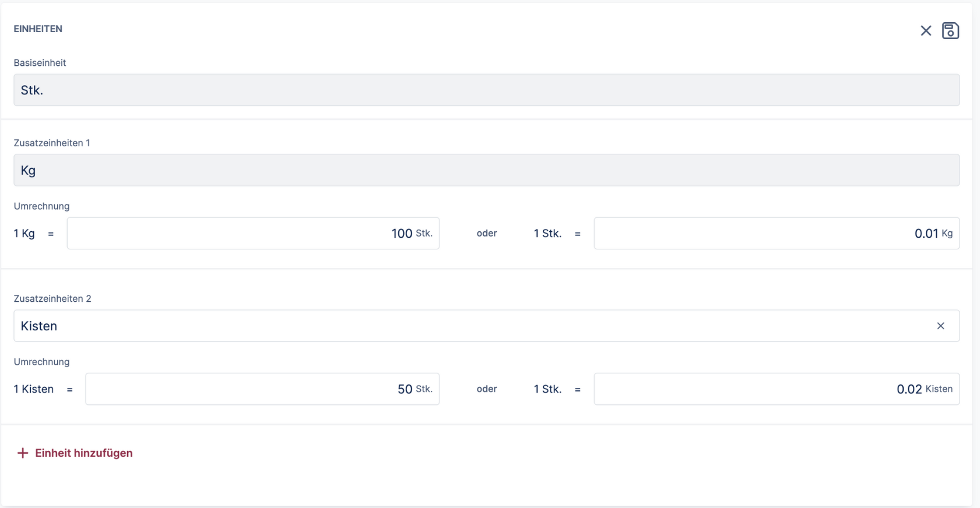Image resolution: width=980 pixels, height=508 pixels.
Task: Click the Umrechnung label below the Kisten field
Action: [41, 361]
